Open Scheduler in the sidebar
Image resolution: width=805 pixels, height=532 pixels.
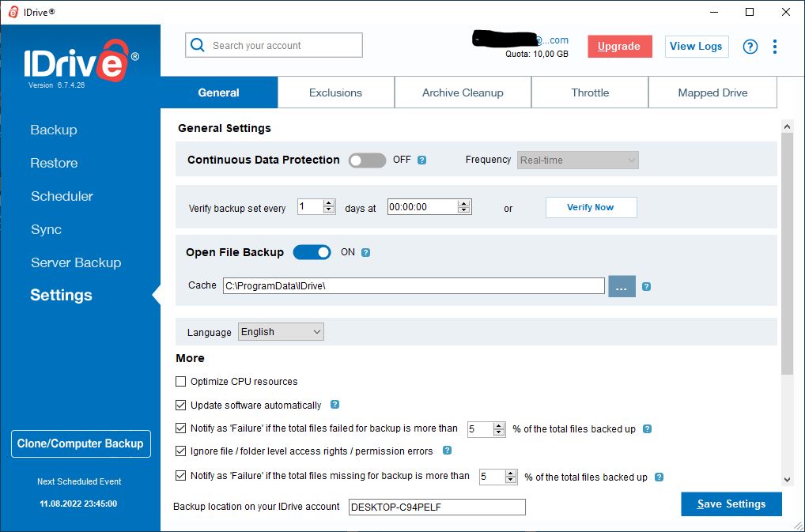coord(62,196)
